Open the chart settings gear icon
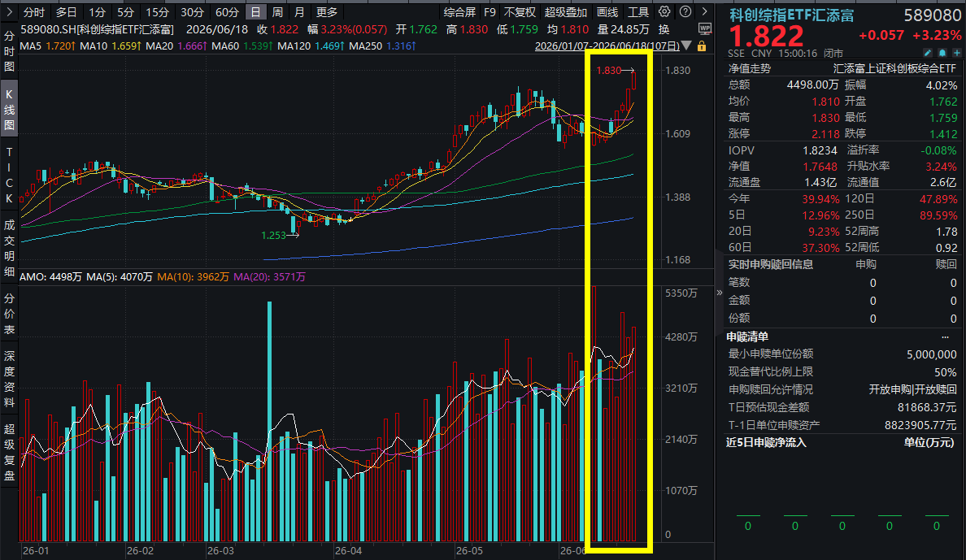The image size is (966, 560). tap(664, 11)
